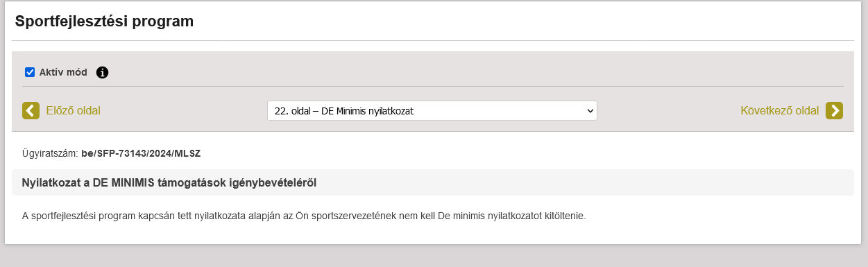Open the info icon beside Aktív mód

[x=103, y=72]
